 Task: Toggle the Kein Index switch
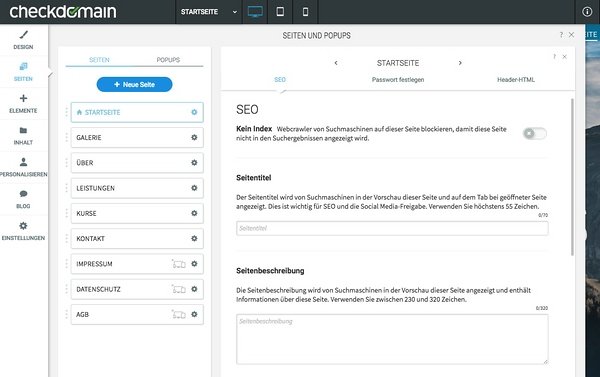(x=535, y=134)
